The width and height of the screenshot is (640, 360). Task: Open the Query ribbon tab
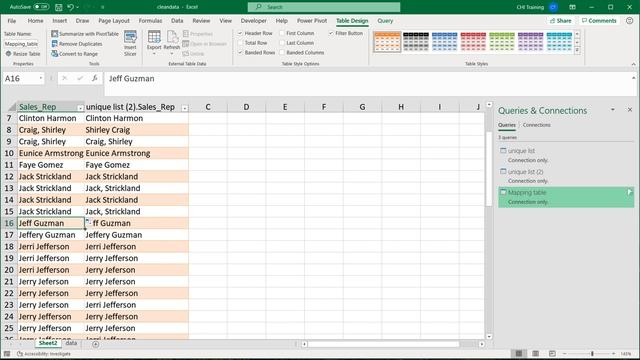385,20
